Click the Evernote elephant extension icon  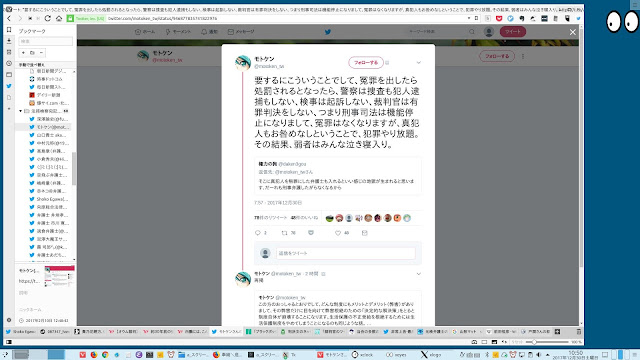[522, 18]
